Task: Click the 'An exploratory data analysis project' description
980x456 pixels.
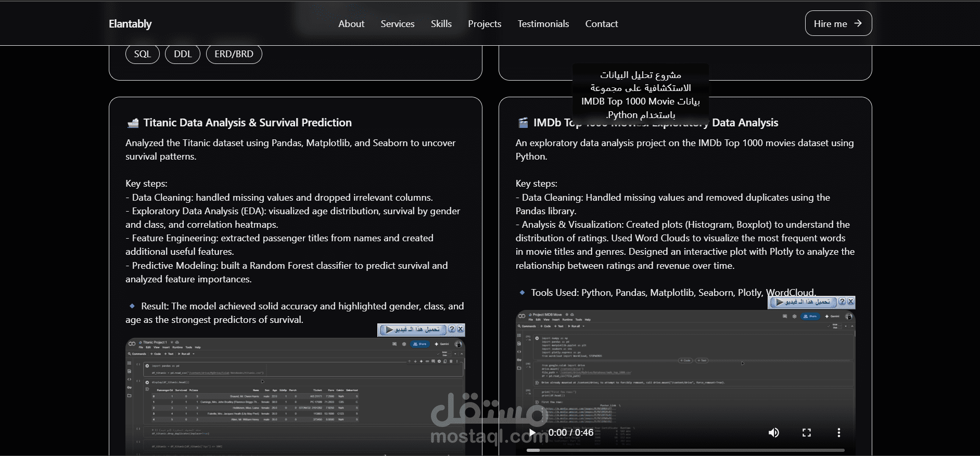Action: [684, 150]
